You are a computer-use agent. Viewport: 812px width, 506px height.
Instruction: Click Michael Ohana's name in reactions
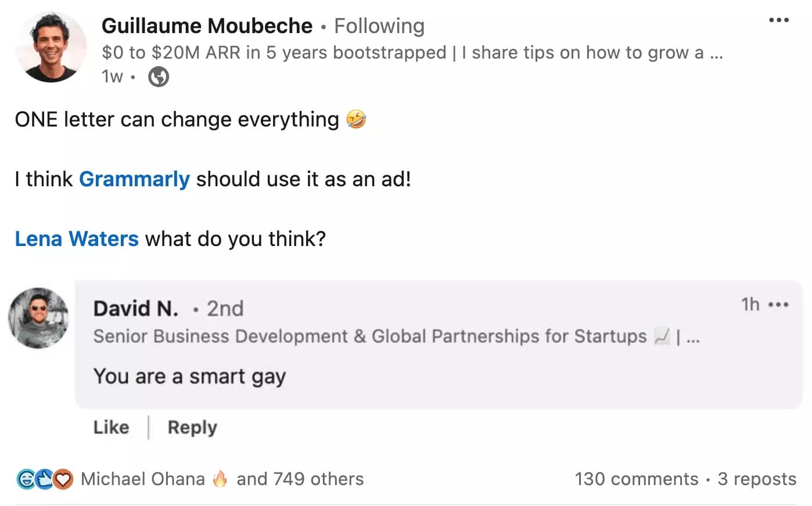point(142,479)
